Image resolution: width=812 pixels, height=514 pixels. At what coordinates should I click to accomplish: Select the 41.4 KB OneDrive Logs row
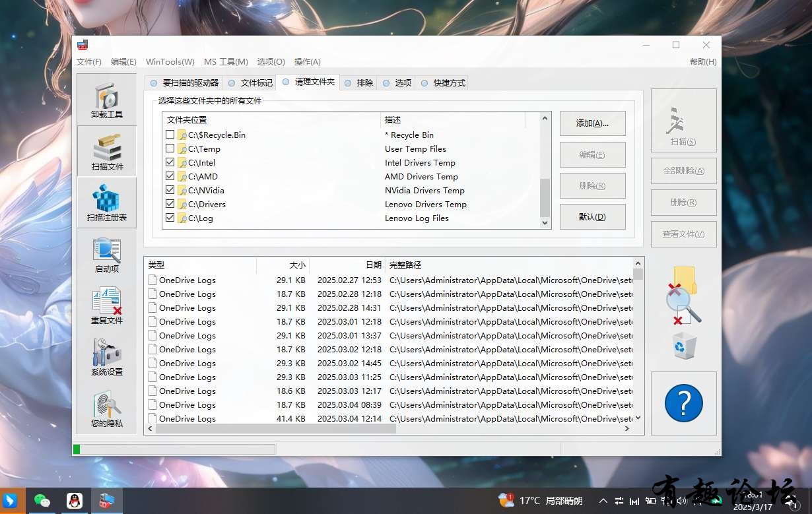388,418
